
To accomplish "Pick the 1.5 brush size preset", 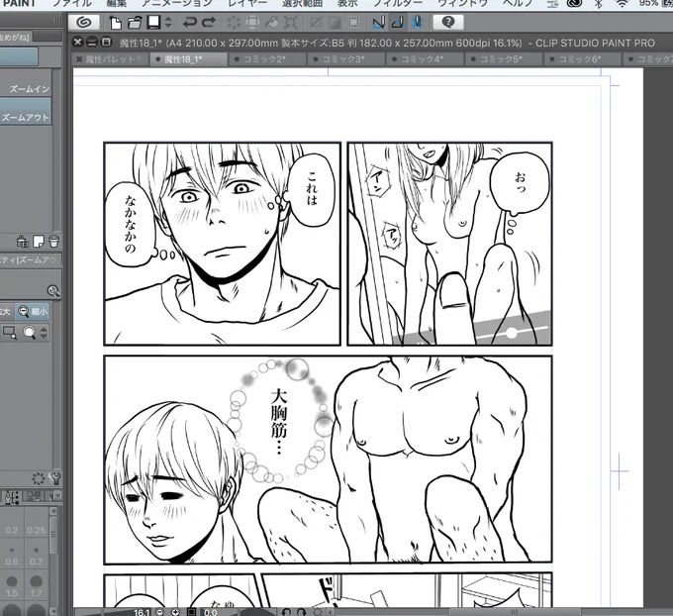I will point(12,585).
